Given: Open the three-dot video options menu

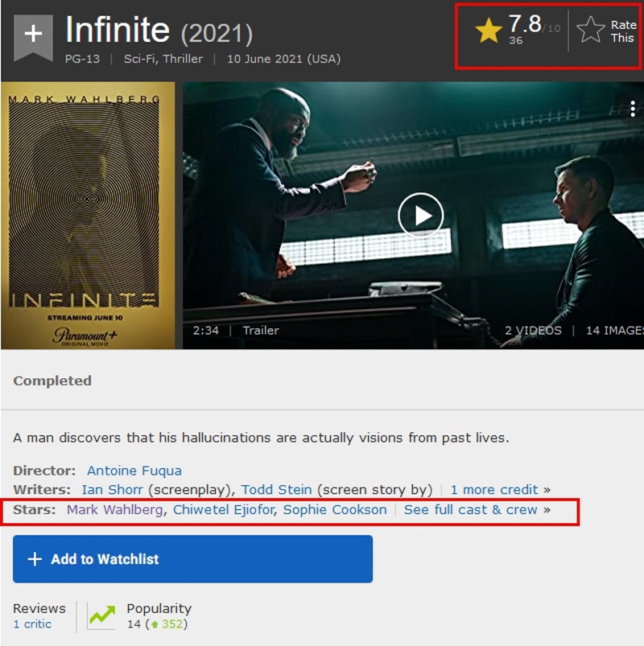Looking at the screenshot, I should click(x=633, y=109).
